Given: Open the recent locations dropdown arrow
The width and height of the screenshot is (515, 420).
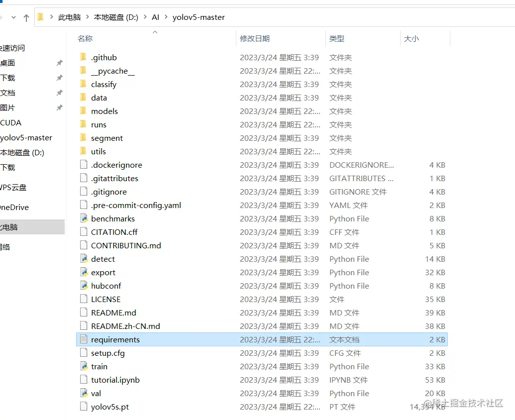Looking at the screenshot, I should pyautogui.click(x=13, y=17).
